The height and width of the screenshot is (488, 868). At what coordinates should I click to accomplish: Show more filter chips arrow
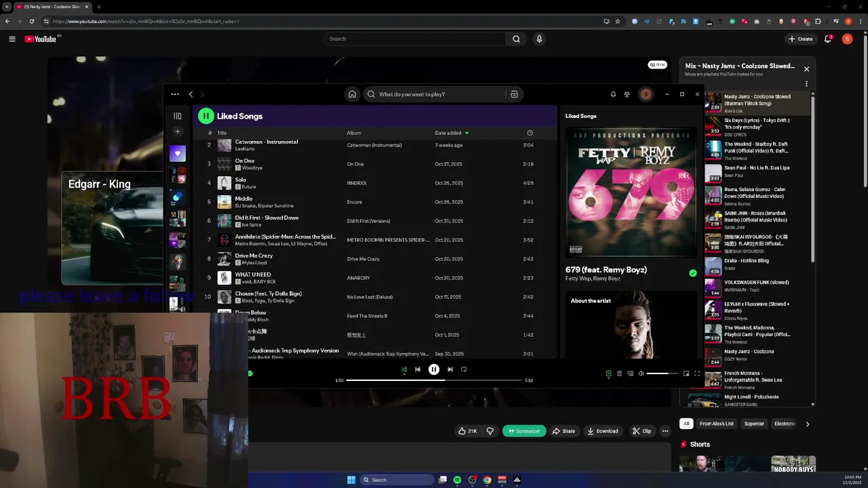pyautogui.click(x=807, y=424)
